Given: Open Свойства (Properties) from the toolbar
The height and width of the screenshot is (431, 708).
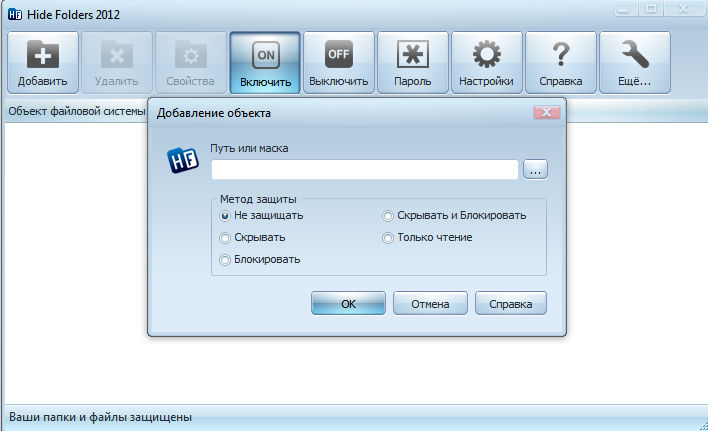Looking at the screenshot, I should click(191, 61).
